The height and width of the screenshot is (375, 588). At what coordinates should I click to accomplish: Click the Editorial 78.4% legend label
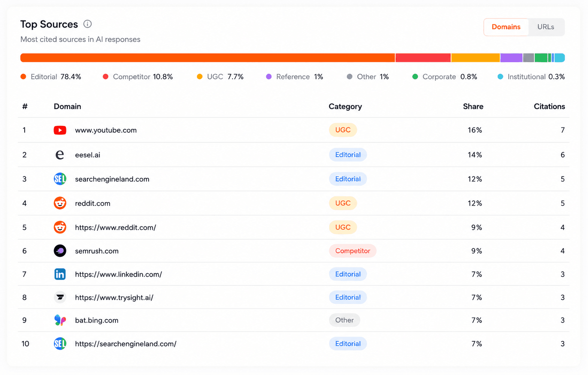point(56,77)
